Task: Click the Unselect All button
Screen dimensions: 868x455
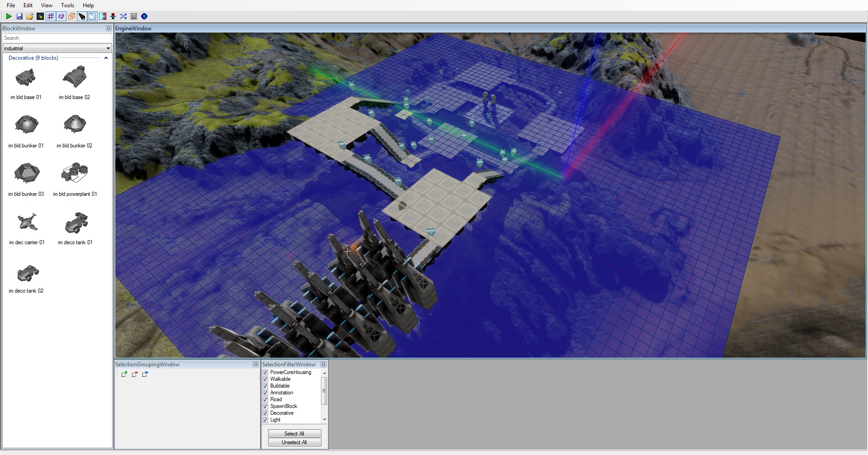Action: (x=294, y=442)
